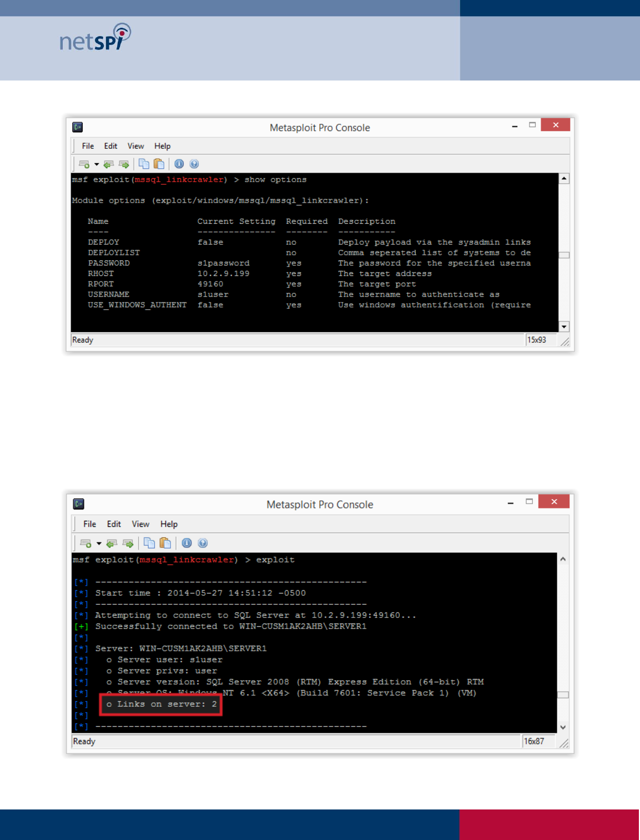This screenshot has width=640, height=840.
Task: Click the RHOST value '10.2.9.199'
Action: (224, 274)
